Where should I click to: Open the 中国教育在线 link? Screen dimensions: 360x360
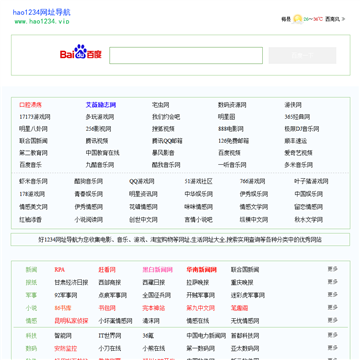pos(102,153)
